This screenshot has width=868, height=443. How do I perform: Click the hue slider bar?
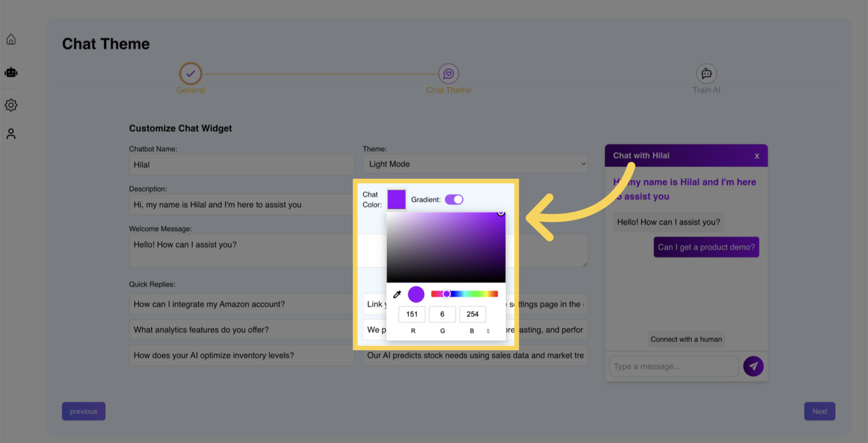point(465,294)
